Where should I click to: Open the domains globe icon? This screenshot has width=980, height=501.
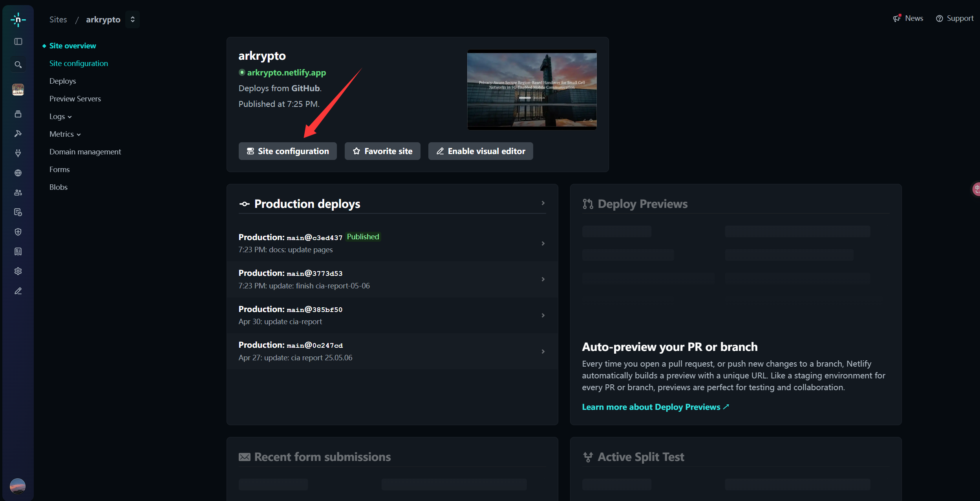18,173
